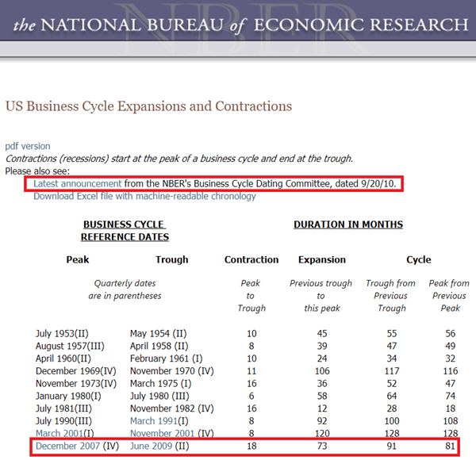Screen dimensions: 476x460
Task: Click contraction value 18 in December 2007 row
Action: point(251,446)
